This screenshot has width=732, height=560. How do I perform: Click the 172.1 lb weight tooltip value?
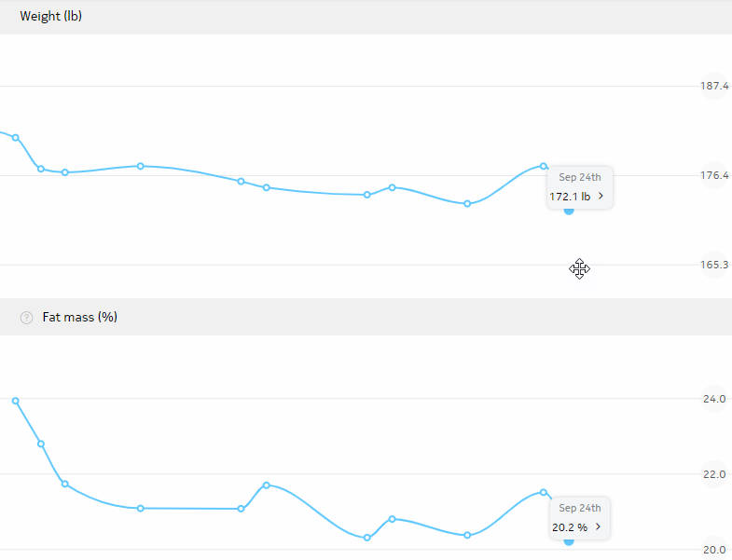click(x=570, y=197)
